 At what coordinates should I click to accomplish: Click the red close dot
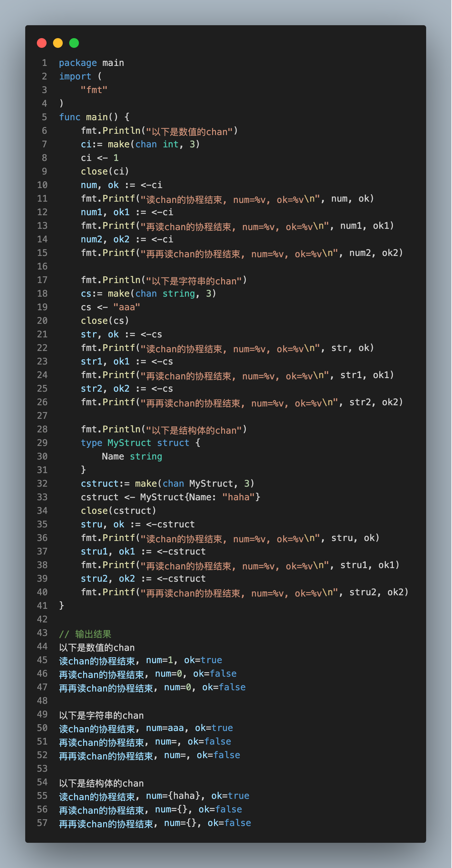point(42,43)
